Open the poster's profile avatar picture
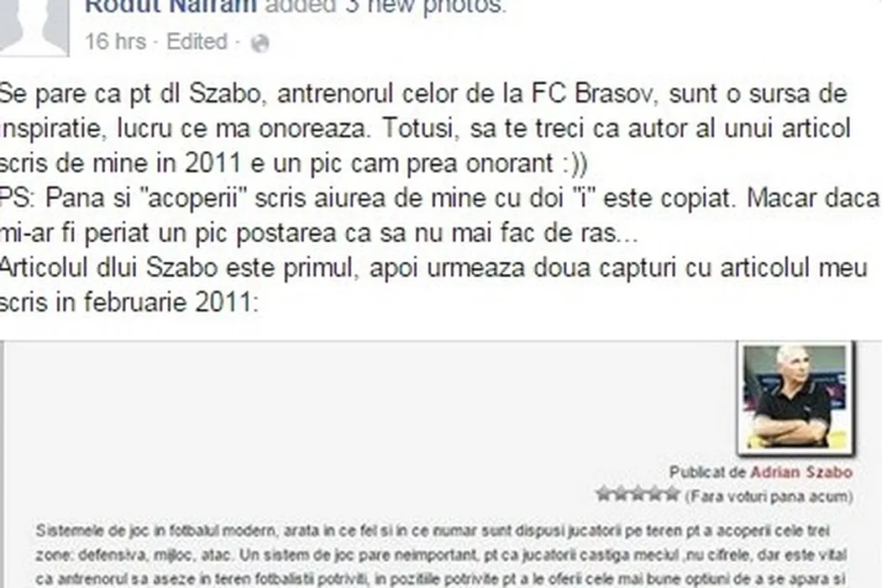 (34, 27)
